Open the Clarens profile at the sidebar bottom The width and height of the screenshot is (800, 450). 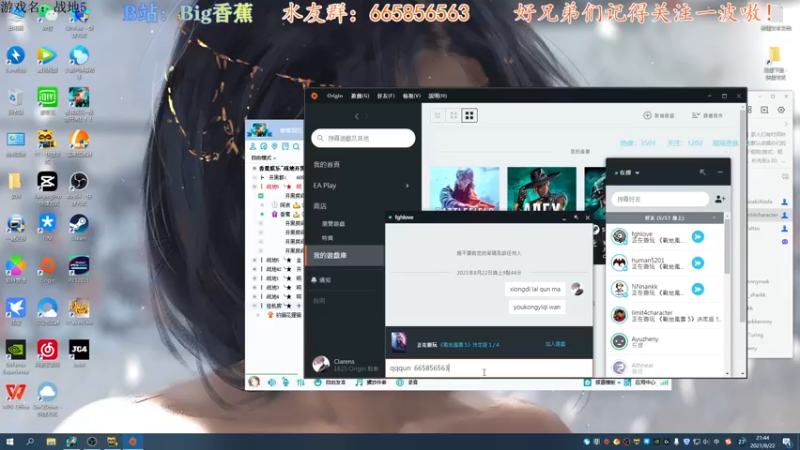(344, 364)
